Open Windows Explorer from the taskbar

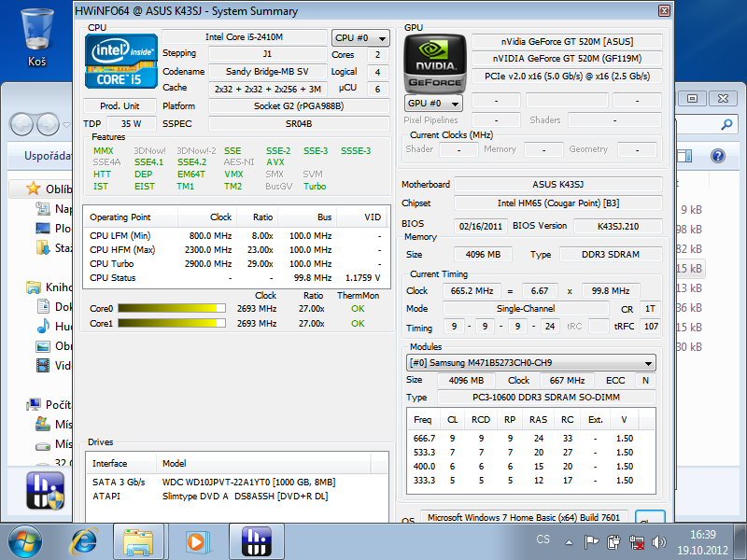coord(138,541)
